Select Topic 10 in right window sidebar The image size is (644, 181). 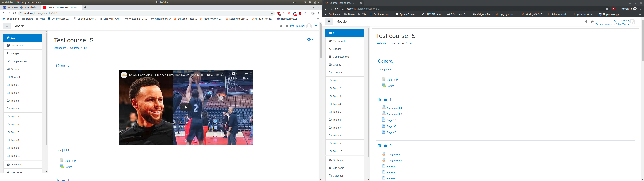[344, 151]
